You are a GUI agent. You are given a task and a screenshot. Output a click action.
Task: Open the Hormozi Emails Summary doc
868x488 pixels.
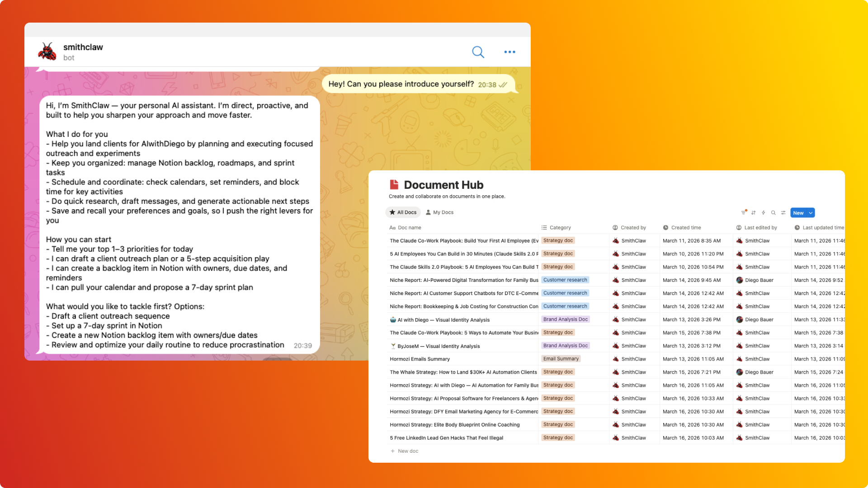[420, 359]
